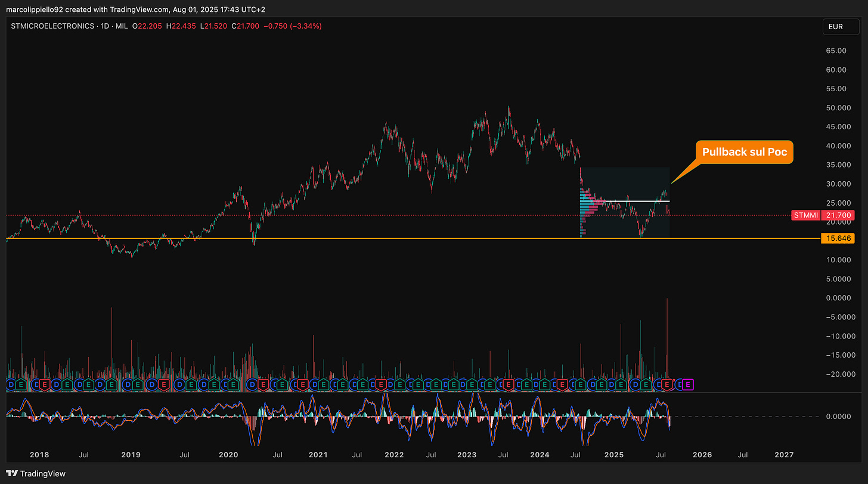The height and width of the screenshot is (484, 868).
Task: Click the 2026 label on time axis
Action: 702,454
